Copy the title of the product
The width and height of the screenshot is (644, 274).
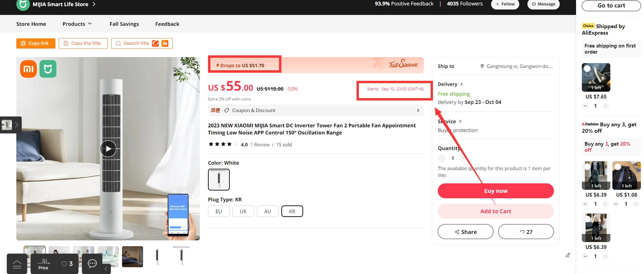83,43
